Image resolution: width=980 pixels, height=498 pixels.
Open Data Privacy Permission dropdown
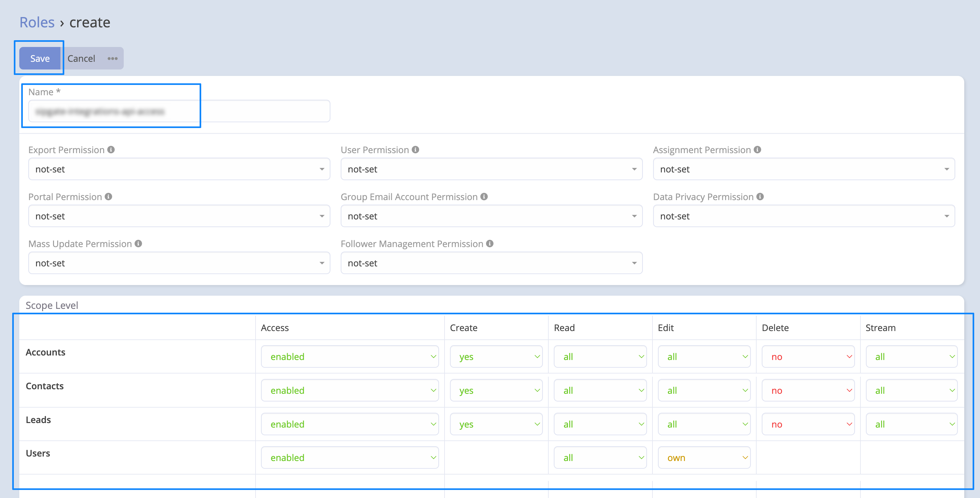point(804,216)
